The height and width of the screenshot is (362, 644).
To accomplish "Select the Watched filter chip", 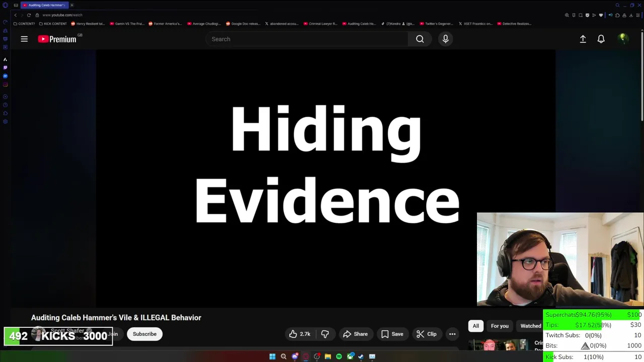I will click(530, 326).
